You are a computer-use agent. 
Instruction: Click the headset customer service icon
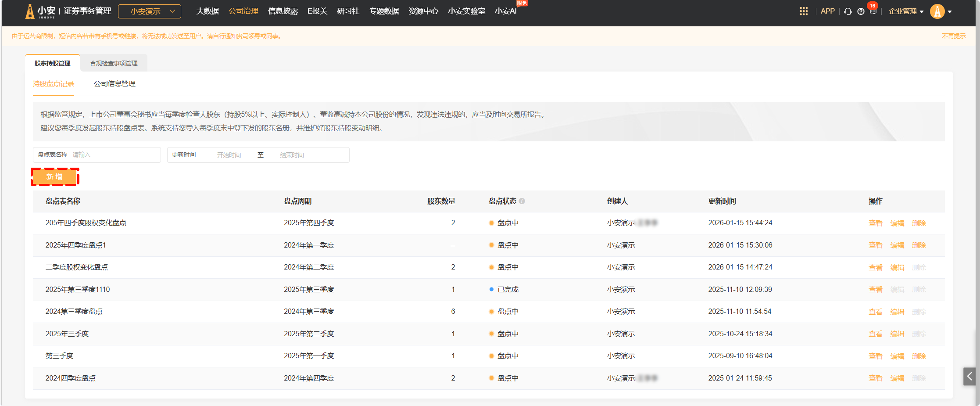tap(848, 11)
